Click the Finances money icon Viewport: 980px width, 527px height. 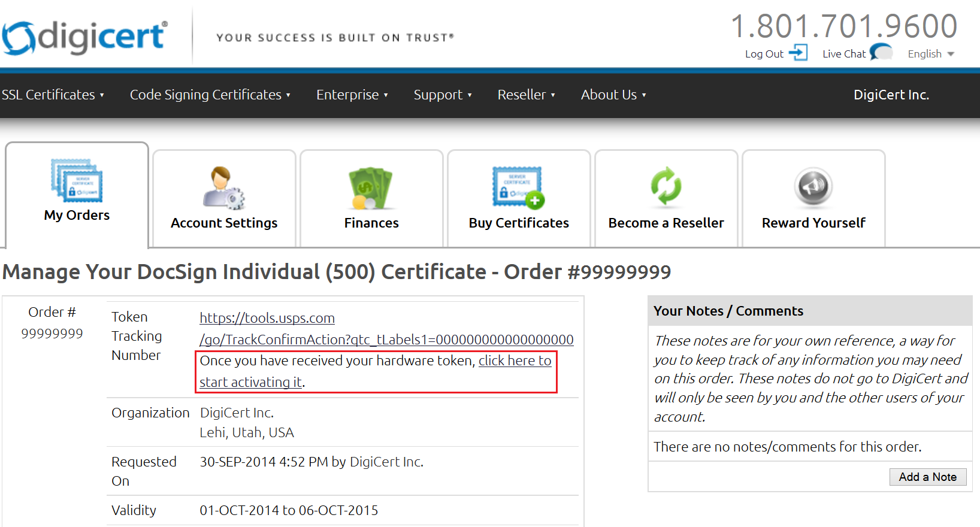tap(371, 187)
